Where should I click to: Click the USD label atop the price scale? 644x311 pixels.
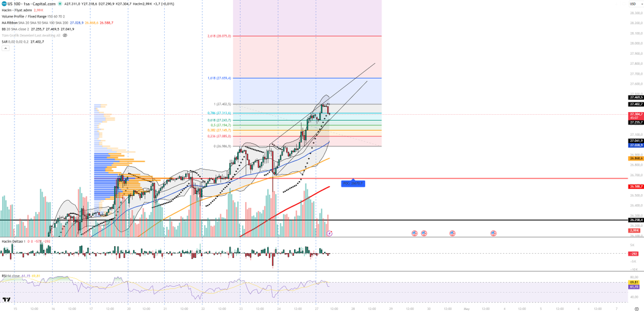point(633,4)
